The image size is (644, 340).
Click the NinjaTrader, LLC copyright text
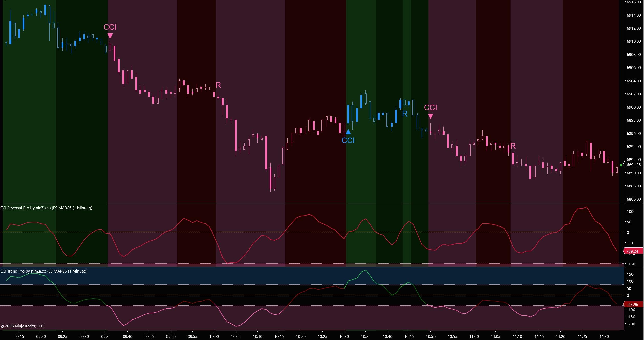point(22,326)
